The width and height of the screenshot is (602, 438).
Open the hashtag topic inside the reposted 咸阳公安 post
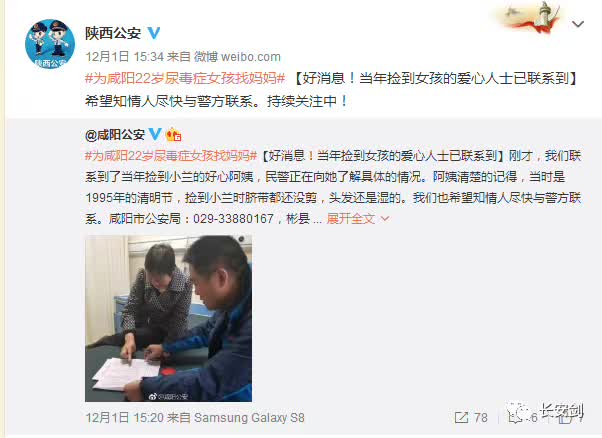pos(171,156)
